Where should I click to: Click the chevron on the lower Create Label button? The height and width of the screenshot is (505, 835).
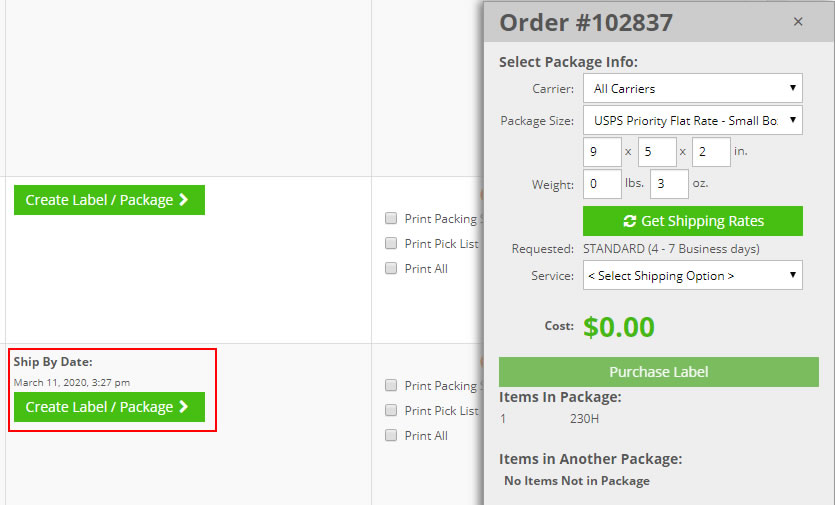tap(183, 407)
